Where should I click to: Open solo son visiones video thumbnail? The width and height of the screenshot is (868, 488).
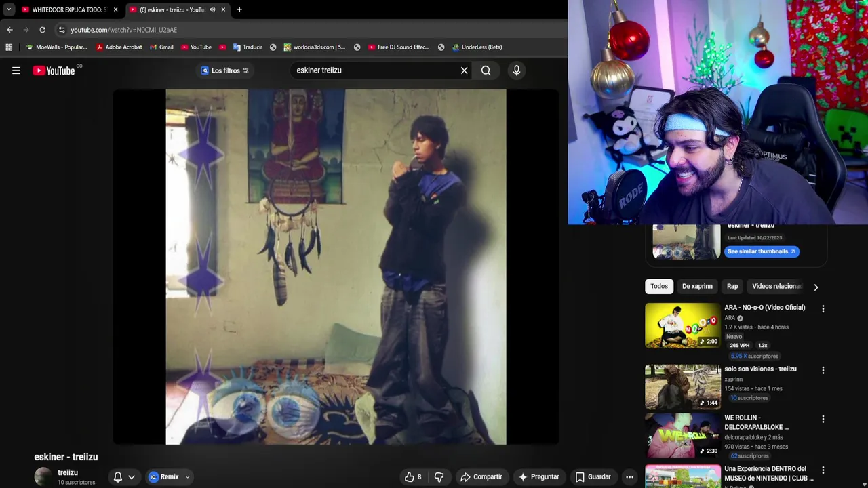click(x=682, y=387)
